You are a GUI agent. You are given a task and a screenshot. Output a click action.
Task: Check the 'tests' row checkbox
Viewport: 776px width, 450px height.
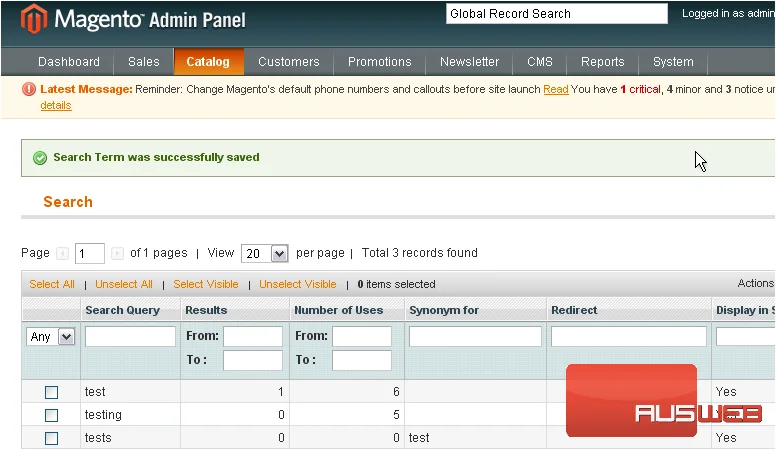(x=51, y=438)
